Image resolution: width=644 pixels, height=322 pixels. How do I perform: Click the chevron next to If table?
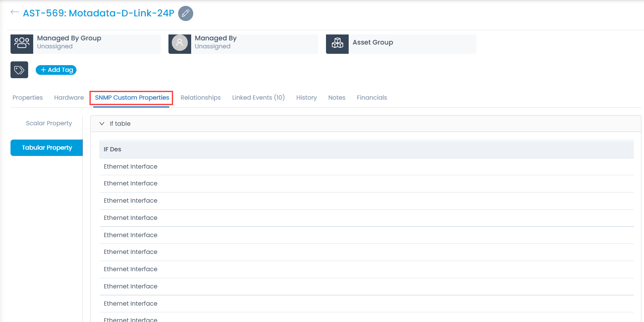pyautogui.click(x=102, y=123)
